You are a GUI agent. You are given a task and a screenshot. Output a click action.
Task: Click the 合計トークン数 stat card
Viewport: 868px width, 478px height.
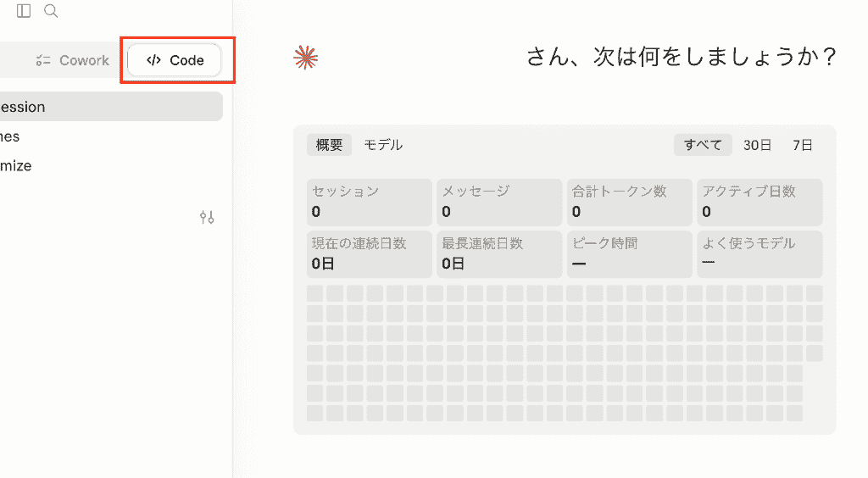coord(630,202)
